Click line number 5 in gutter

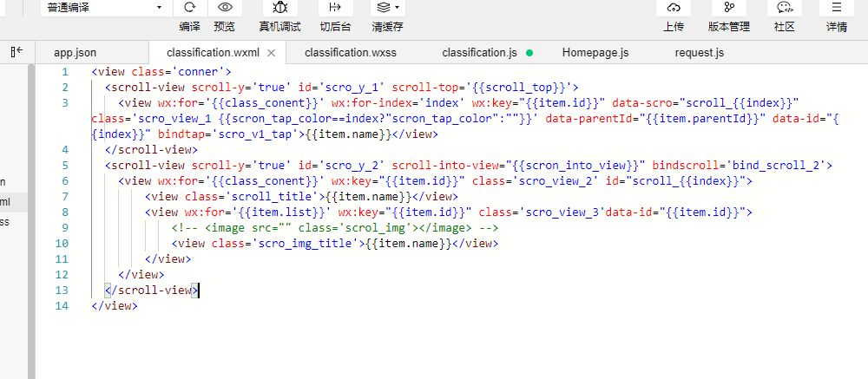65,166
